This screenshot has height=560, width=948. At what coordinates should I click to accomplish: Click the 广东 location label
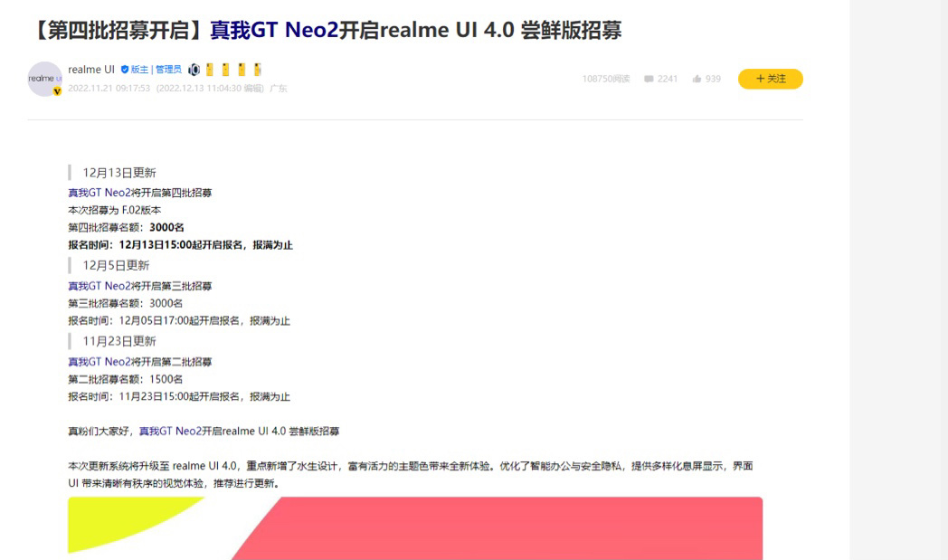[278, 89]
